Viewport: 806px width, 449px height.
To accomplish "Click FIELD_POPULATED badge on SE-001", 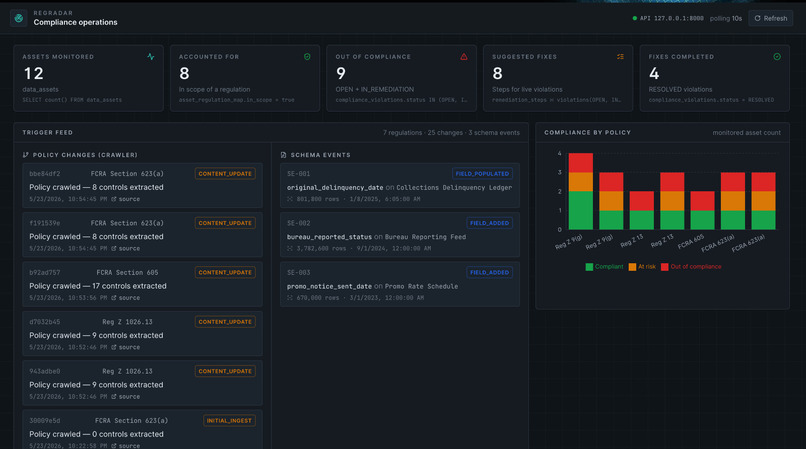I will (x=482, y=174).
